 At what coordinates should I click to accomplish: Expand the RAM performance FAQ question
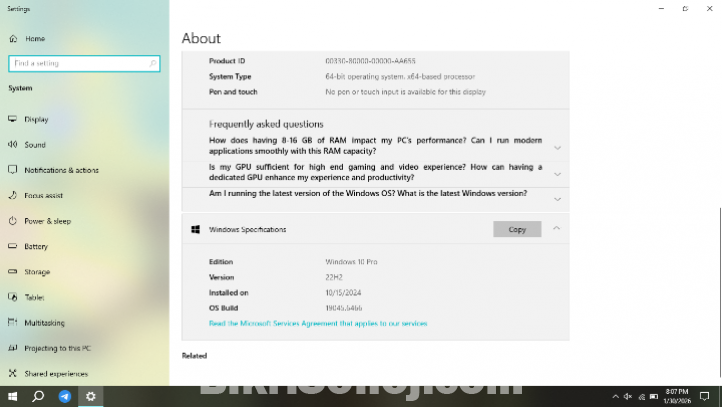[557, 147]
